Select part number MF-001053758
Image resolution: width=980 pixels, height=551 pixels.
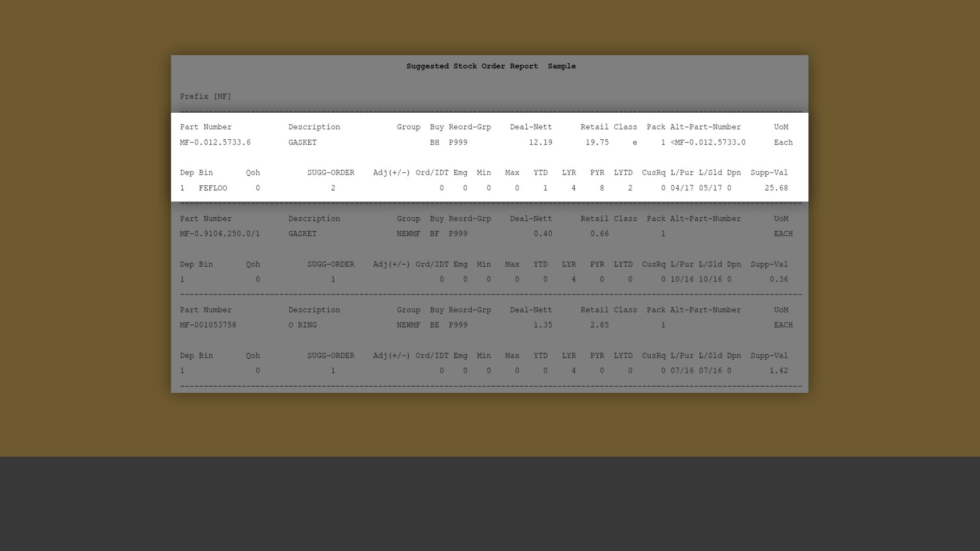[208, 325]
